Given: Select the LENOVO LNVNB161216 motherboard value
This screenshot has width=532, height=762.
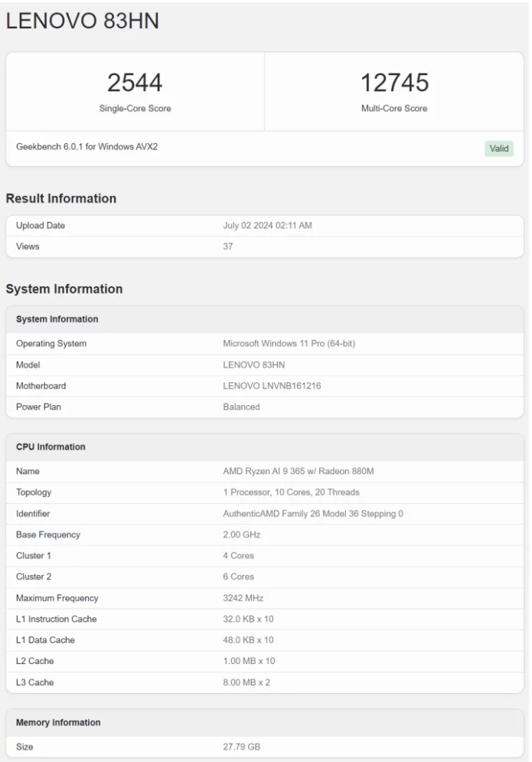Looking at the screenshot, I should pyautogui.click(x=272, y=386).
